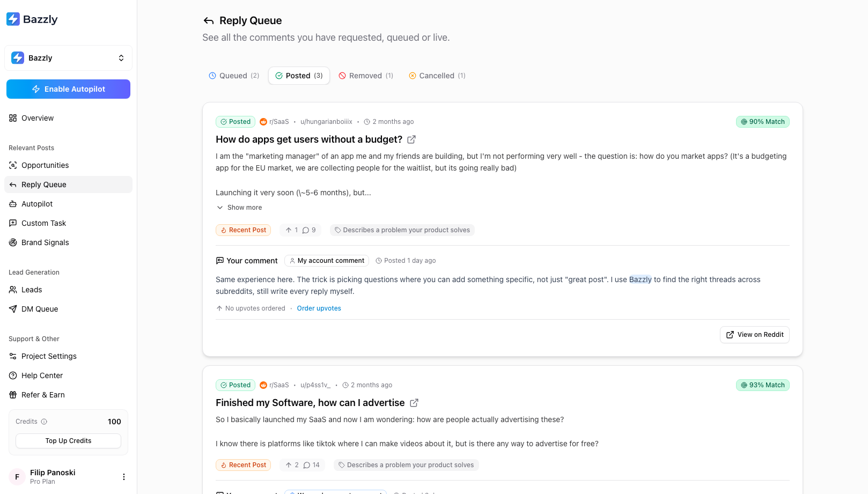Click the Recent Post tag on second post
This screenshot has height=494, width=868.
pos(243,465)
